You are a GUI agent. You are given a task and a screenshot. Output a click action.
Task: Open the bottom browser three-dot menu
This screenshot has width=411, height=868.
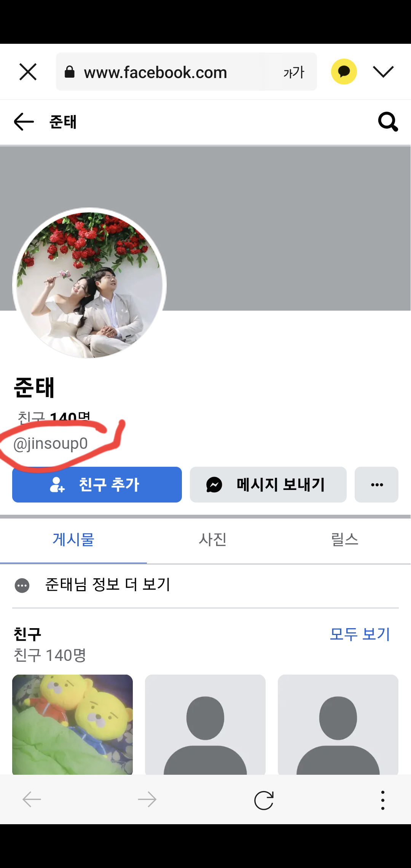coord(382,800)
